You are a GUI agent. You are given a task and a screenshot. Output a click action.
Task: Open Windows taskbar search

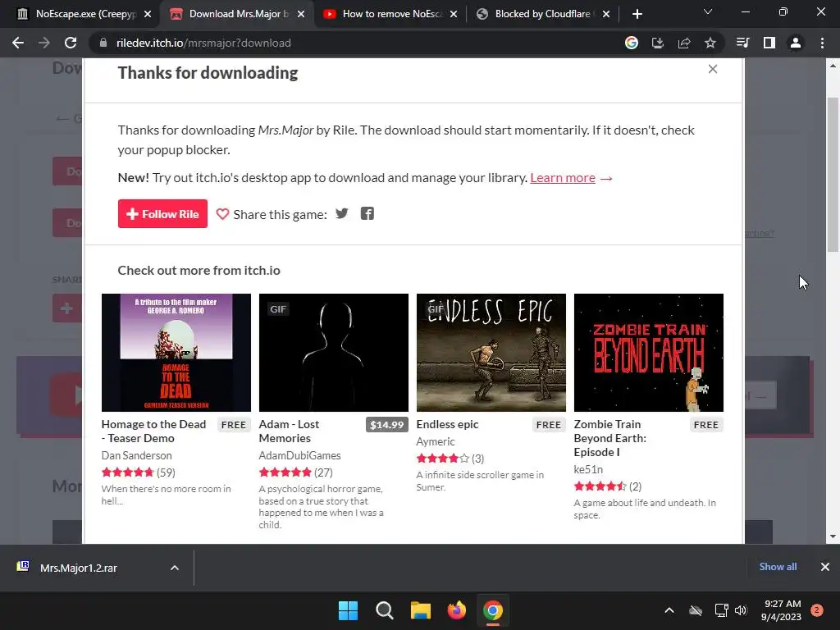click(x=384, y=610)
